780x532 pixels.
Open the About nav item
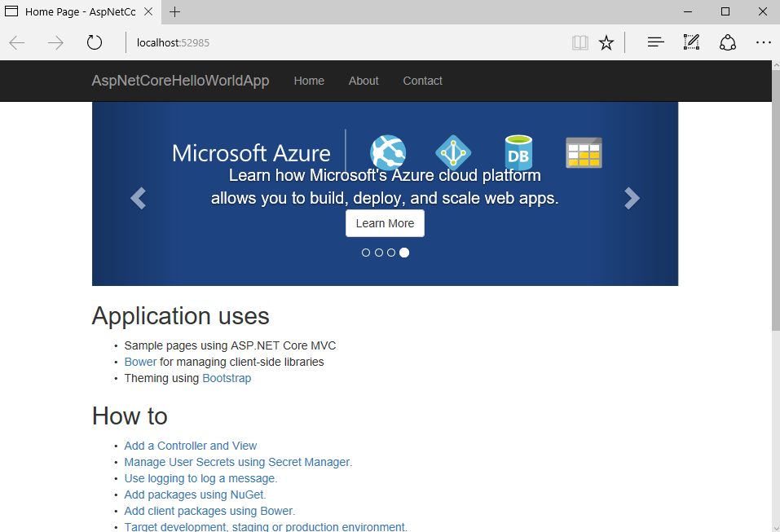[364, 81]
